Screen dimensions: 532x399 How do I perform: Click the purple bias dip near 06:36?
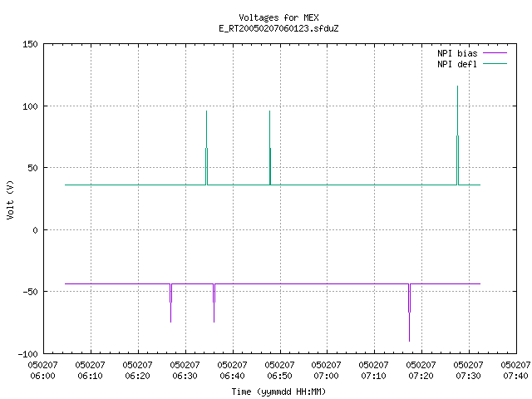(214, 303)
